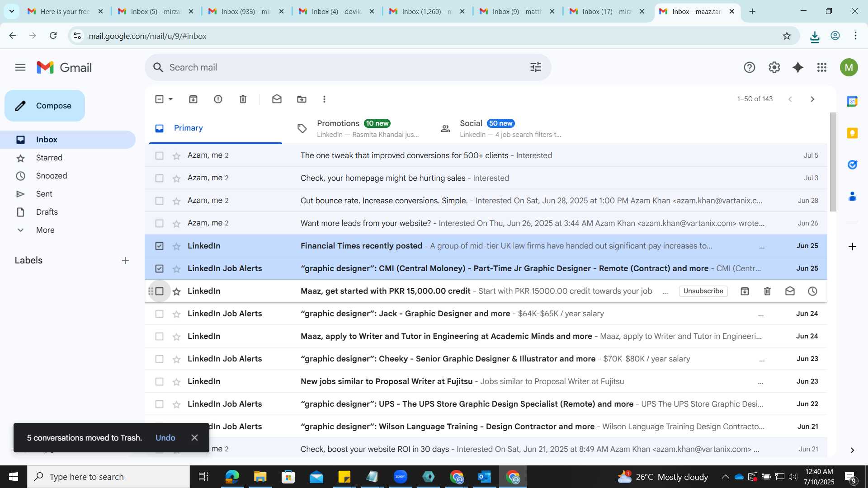Viewport: 868px width, 488px height.
Task: Click the Archive toolbar icon
Action: [x=193, y=99]
